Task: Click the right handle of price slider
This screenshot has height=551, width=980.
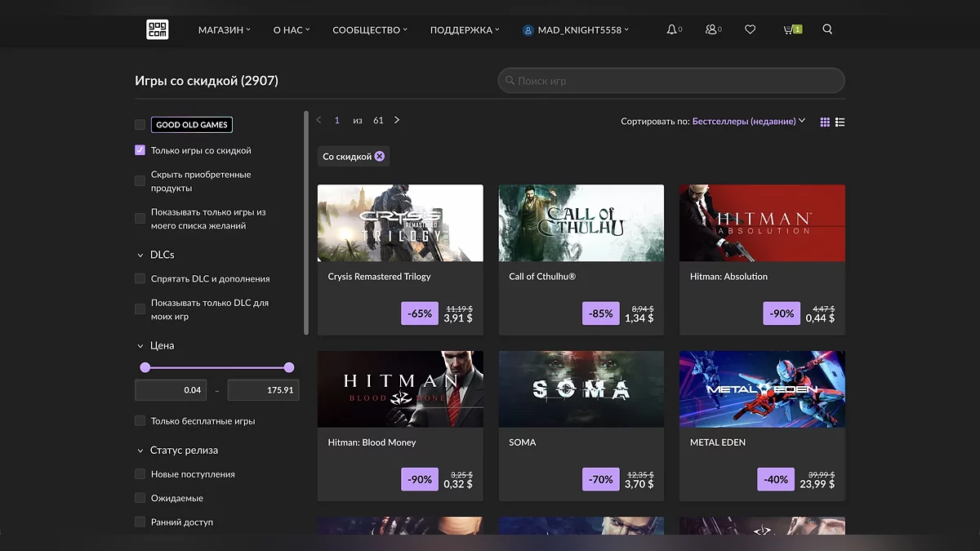Action: pos(289,367)
